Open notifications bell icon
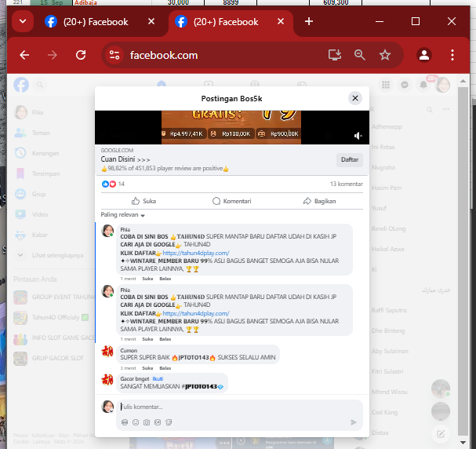476x449 pixels. pyautogui.click(x=423, y=85)
